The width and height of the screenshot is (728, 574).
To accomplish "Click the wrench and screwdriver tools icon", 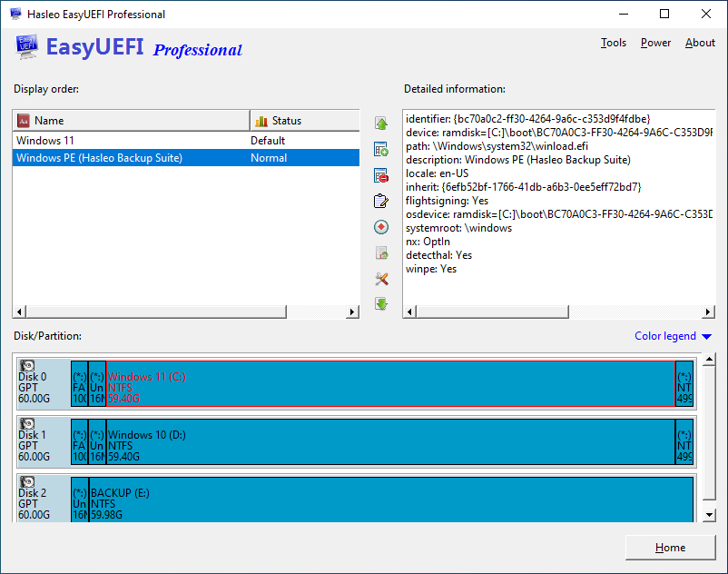I will coord(381,279).
